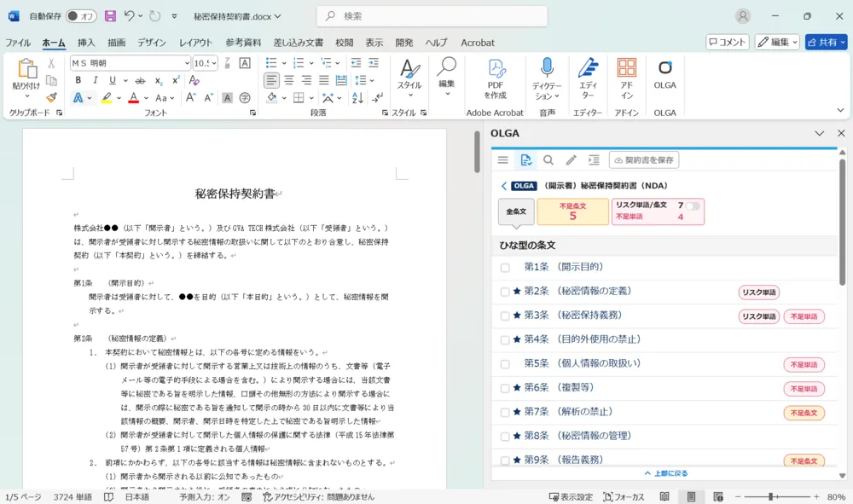The image size is (853, 504).
Task: Open the font name dropdown
Action: pyautogui.click(x=187, y=63)
